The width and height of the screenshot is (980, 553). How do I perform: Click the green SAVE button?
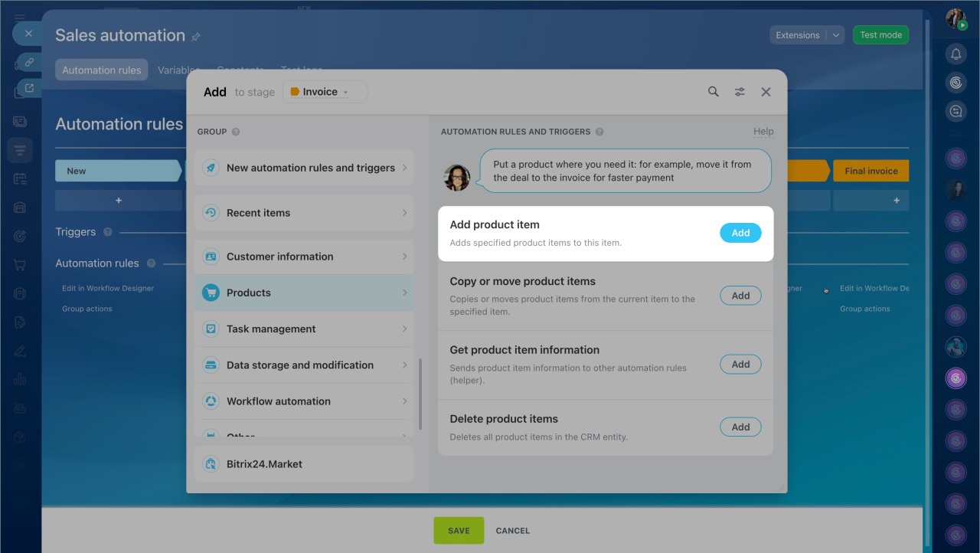click(459, 531)
